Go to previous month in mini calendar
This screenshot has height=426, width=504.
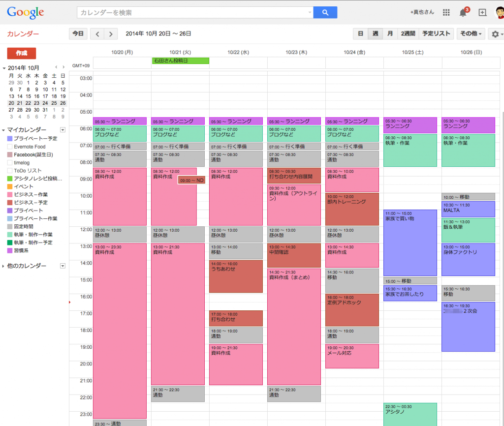56,67
